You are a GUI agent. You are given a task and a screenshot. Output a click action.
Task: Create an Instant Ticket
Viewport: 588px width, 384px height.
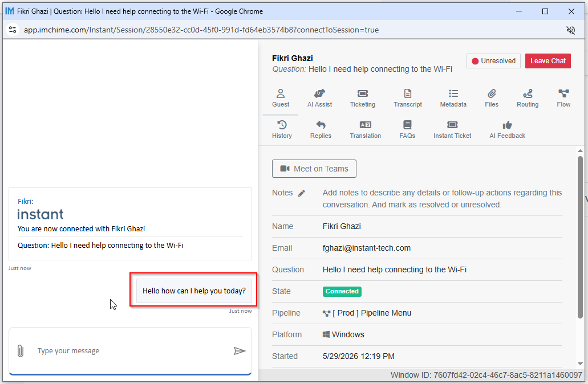(452, 130)
